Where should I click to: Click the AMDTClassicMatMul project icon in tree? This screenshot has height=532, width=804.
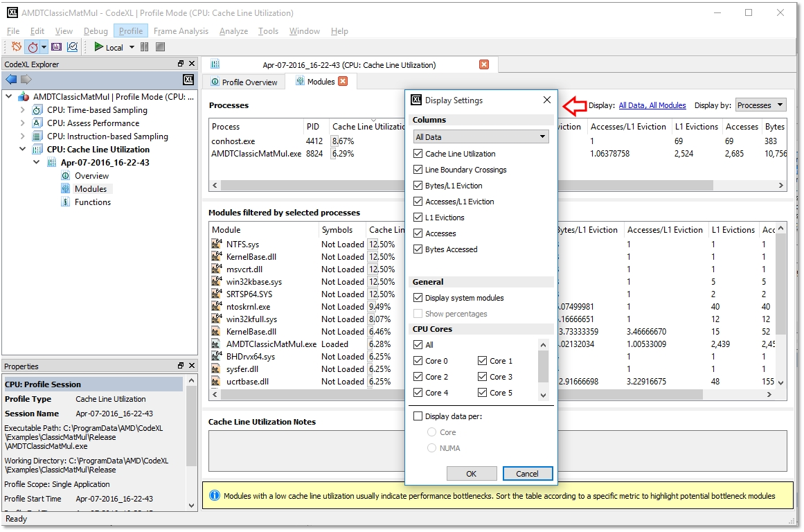click(x=24, y=96)
